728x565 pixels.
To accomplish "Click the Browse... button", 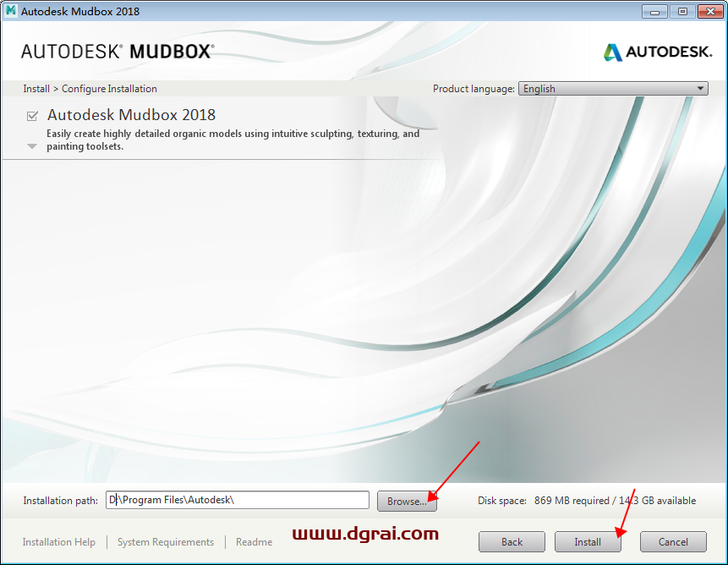I will pos(407,501).
